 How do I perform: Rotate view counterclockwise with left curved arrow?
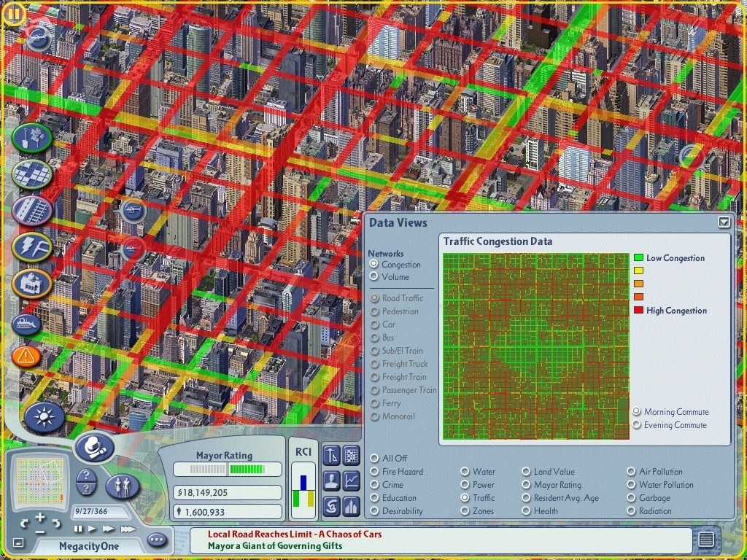pos(25,524)
